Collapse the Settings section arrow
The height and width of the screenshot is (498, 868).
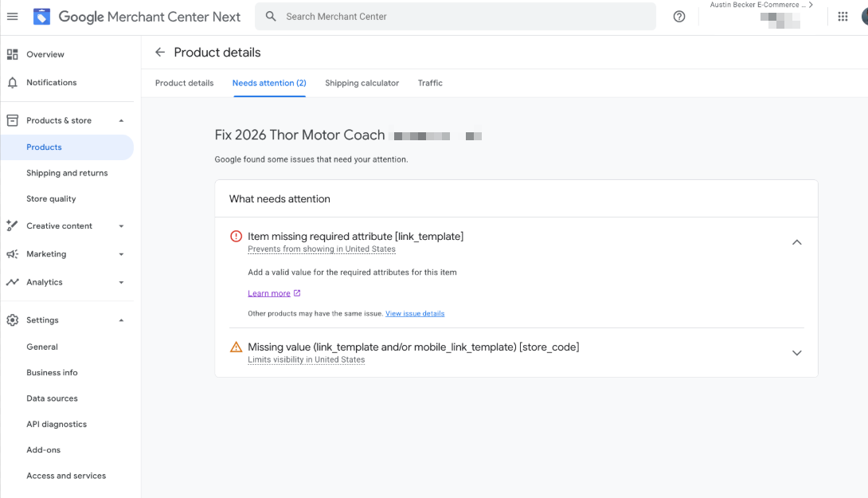coord(121,320)
